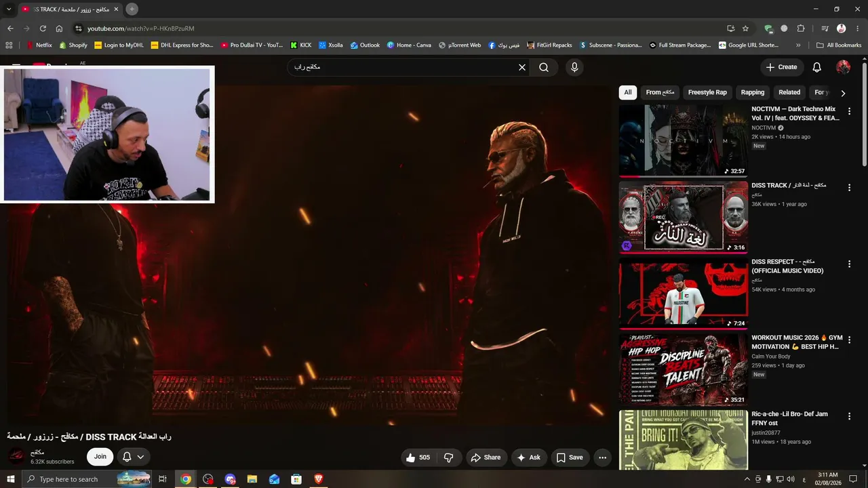868x488 pixels.
Task: Click the Create button
Action: [782, 67]
